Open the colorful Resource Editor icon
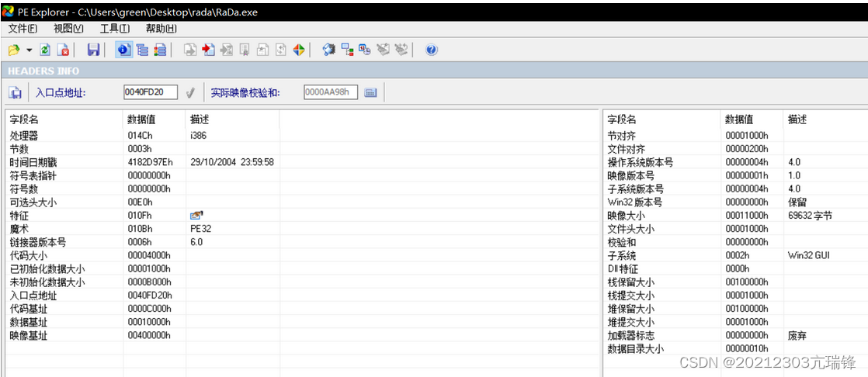Viewport: 868px width, 377px height. (298, 50)
